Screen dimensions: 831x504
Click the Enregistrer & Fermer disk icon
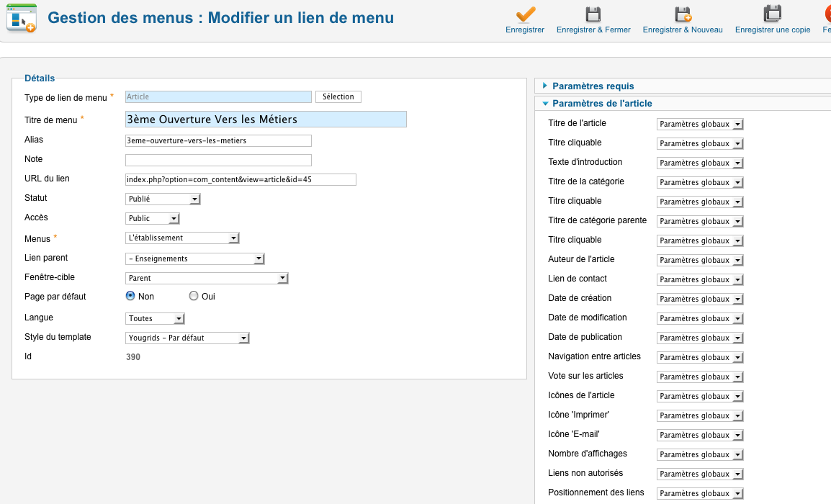click(x=593, y=14)
